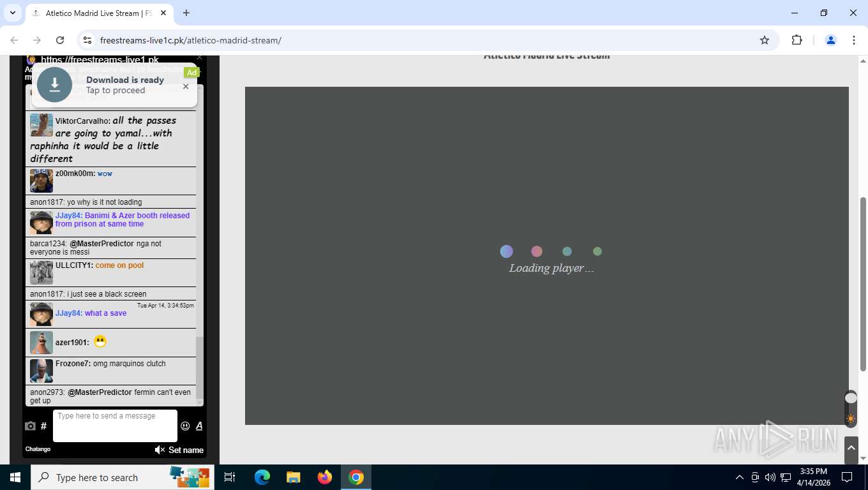Open the Chatango link
Viewport: 868px width, 490px height.
coord(38,449)
